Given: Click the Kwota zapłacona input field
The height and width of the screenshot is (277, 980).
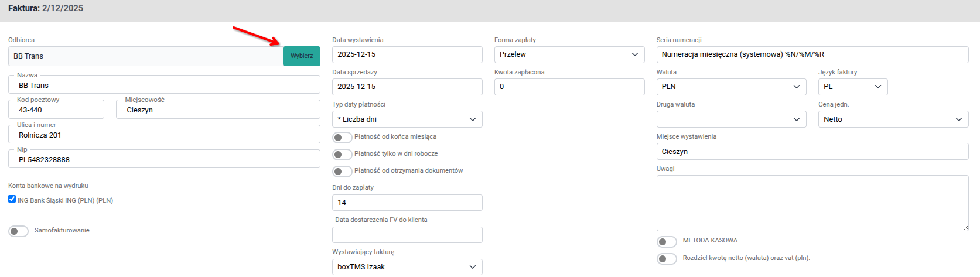Looking at the screenshot, I should point(569,87).
